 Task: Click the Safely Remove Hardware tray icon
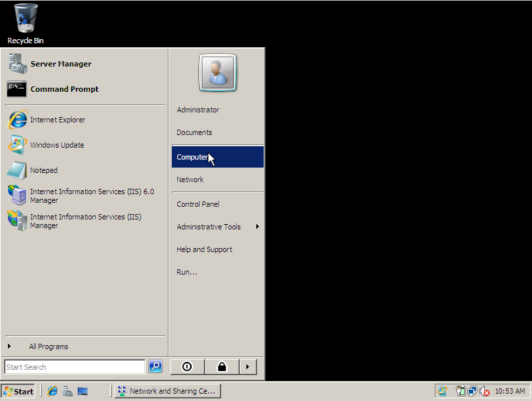(460, 391)
